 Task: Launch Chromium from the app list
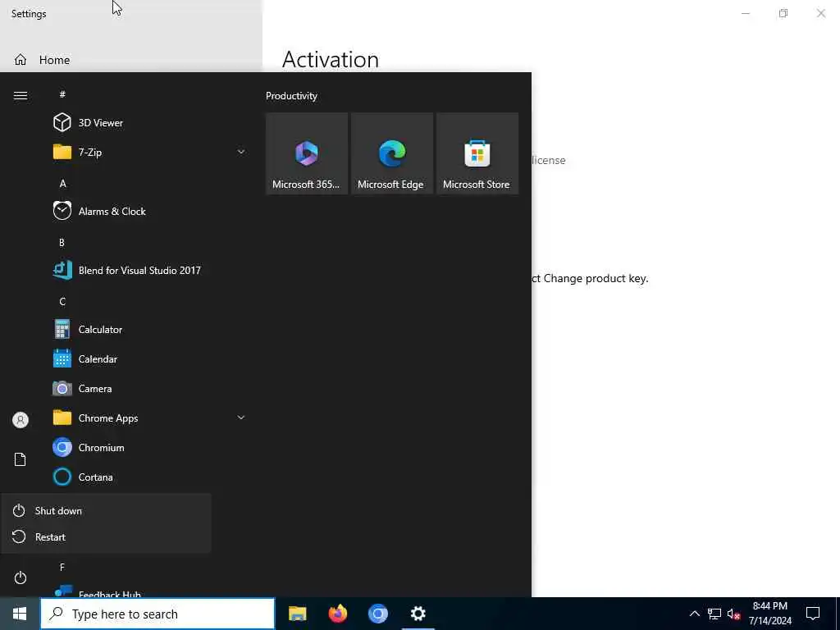click(x=149, y=447)
